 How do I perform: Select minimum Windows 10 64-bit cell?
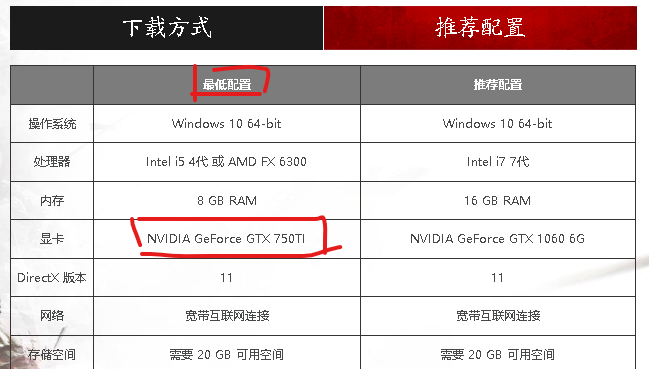point(227,123)
